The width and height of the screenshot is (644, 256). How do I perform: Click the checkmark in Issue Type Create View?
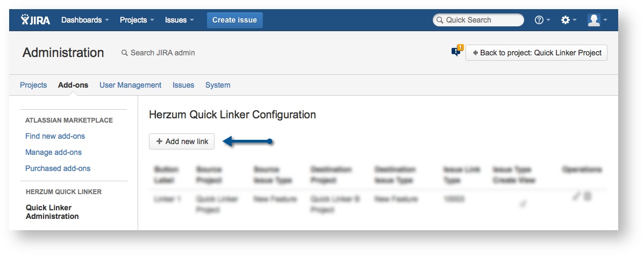(x=522, y=204)
